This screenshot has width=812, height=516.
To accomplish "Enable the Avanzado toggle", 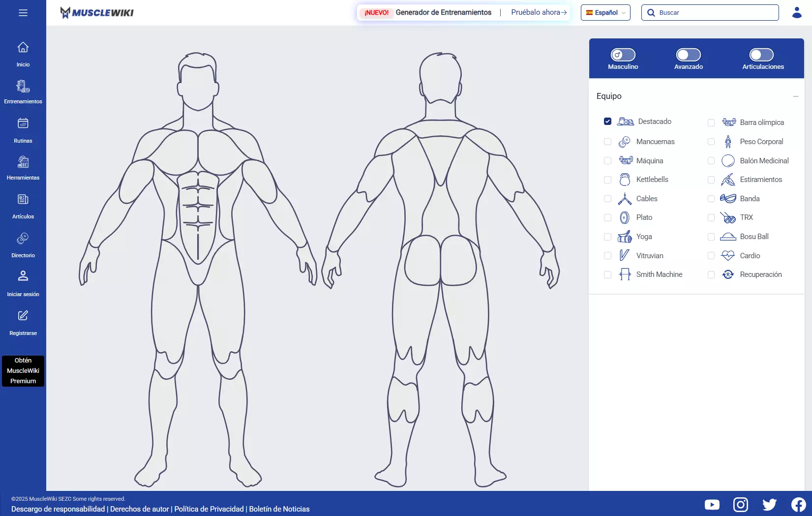I will (x=689, y=55).
